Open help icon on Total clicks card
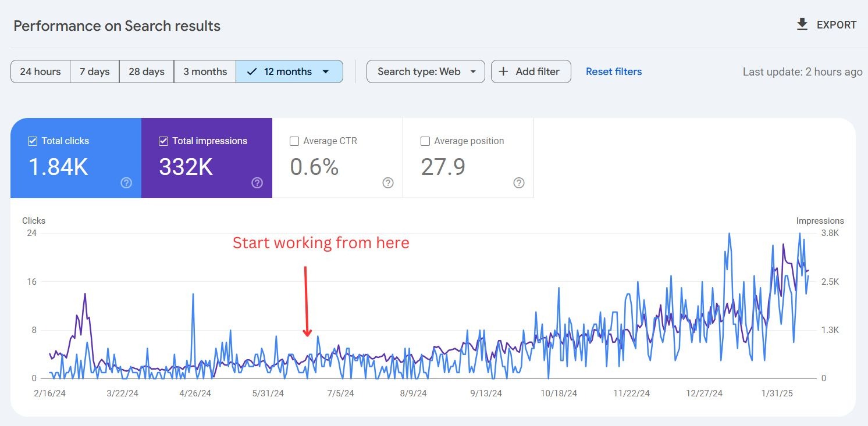Screen dimensions: 868x426 pos(126,183)
